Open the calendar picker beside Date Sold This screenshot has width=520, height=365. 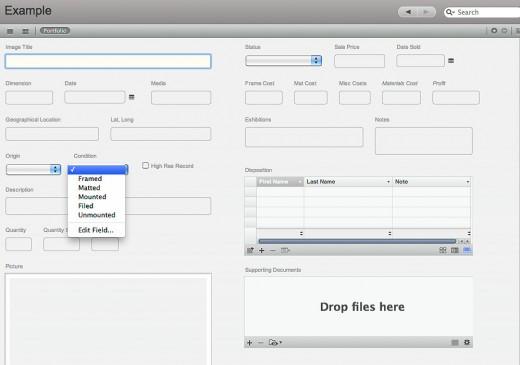pyautogui.click(x=451, y=61)
